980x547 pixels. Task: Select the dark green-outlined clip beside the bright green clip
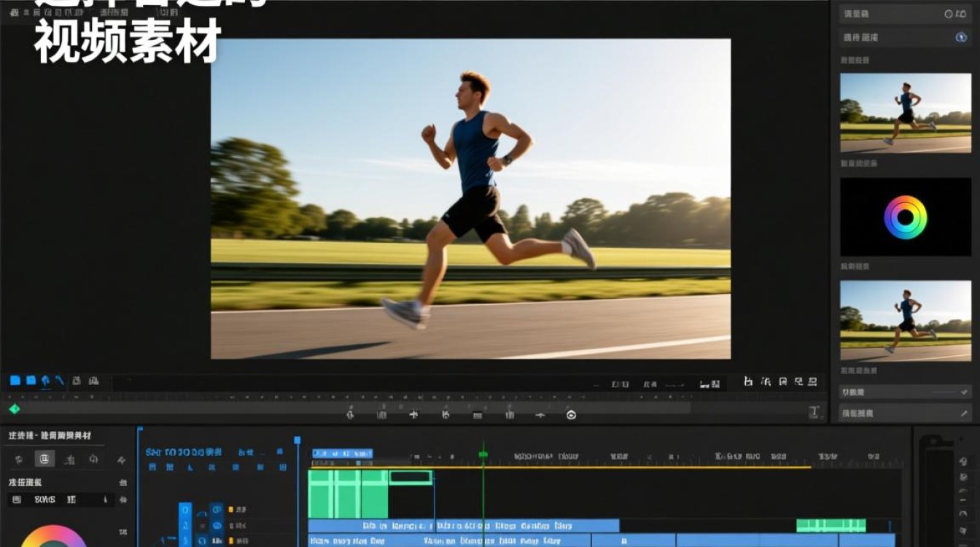pyautogui.click(x=411, y=478)
